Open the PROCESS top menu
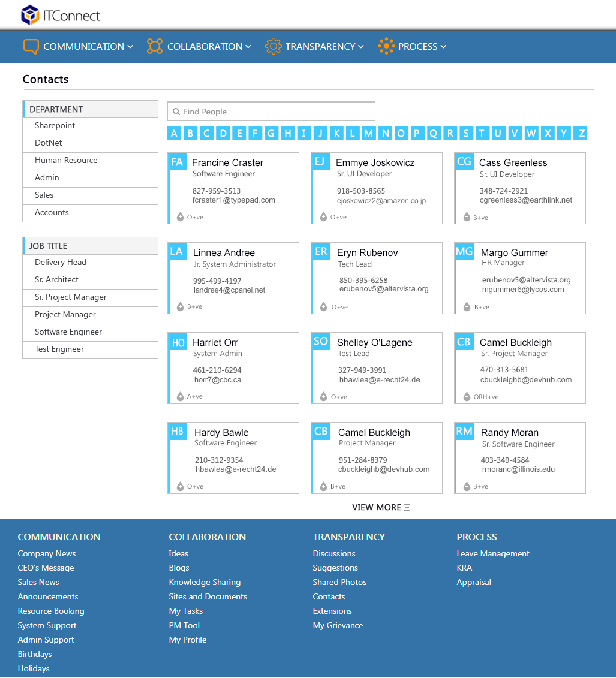Viewport: 616px width, 678px height. click(x=418, y=47)
